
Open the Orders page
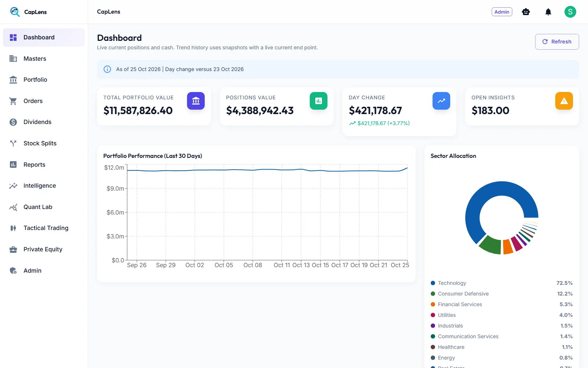coord(44,101)
